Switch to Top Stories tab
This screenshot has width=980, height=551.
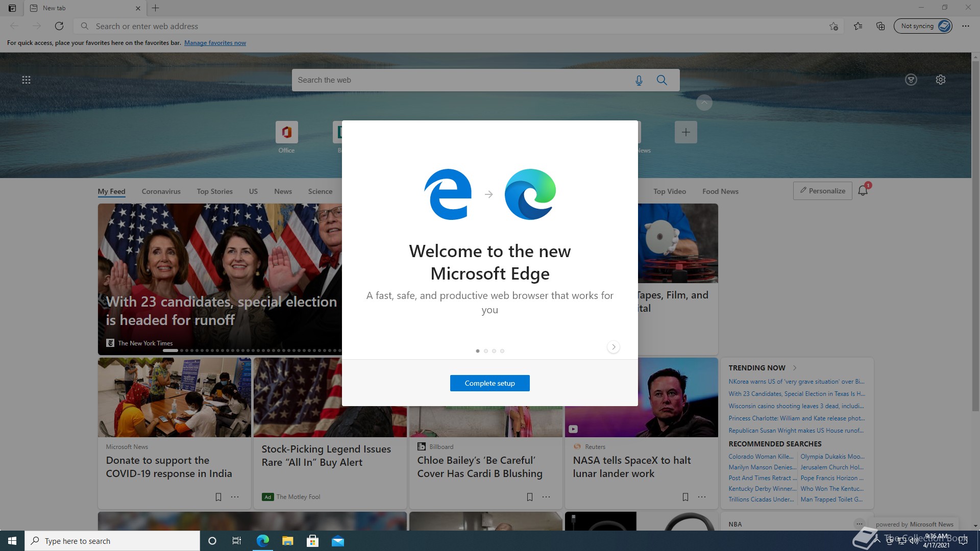point(215,191)
